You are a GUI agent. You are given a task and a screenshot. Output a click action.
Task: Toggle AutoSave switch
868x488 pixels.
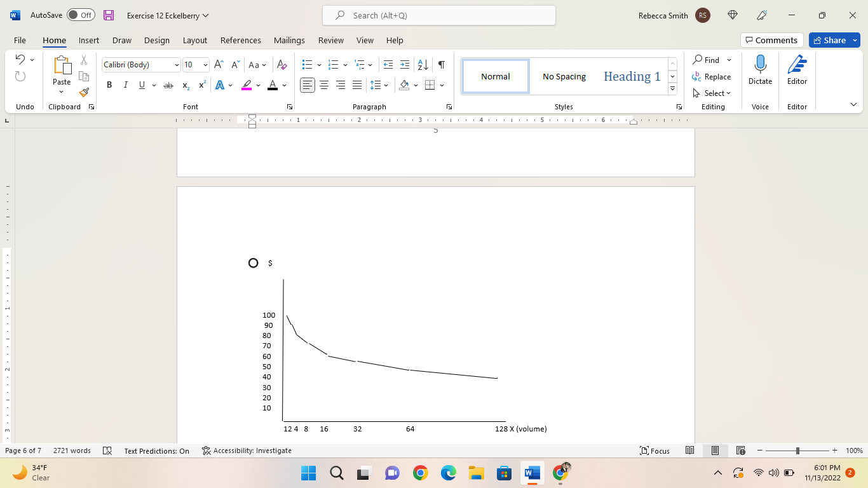point(81,15)
